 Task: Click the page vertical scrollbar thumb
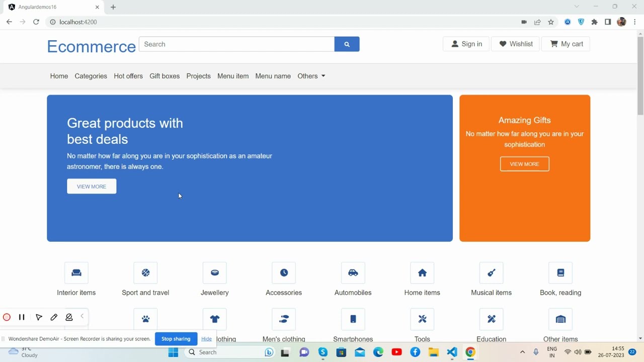(640, 75)
